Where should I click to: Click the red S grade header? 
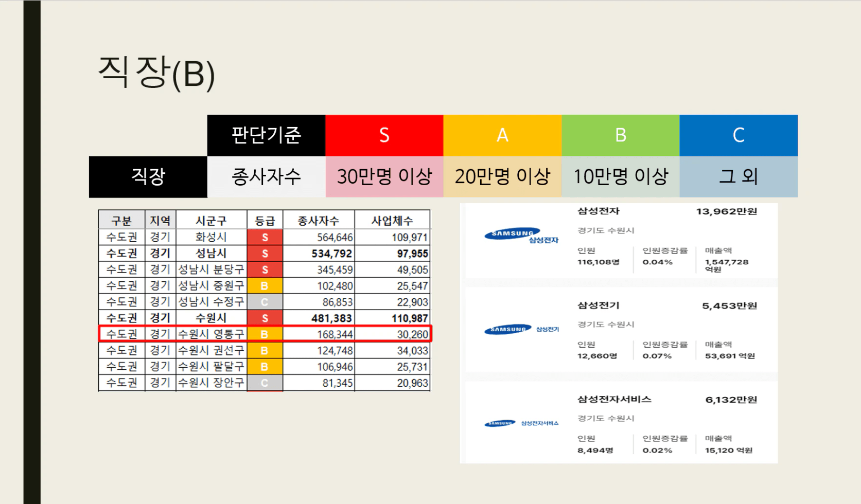coord(384,135)
